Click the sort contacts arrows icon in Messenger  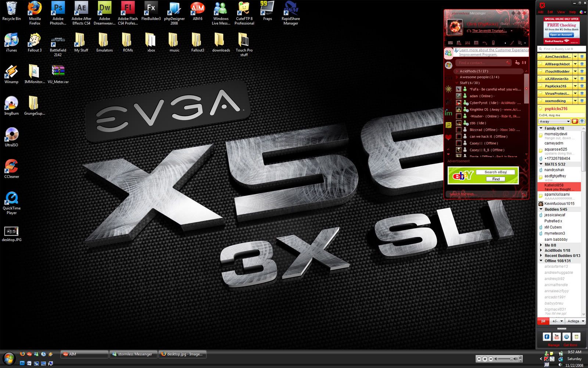tap(524, 63)
